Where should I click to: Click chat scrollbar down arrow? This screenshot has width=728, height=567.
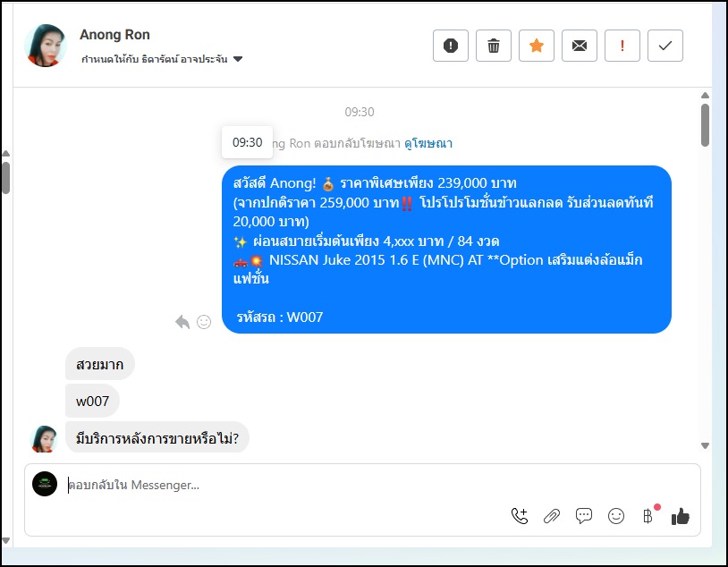coord(705,445)
